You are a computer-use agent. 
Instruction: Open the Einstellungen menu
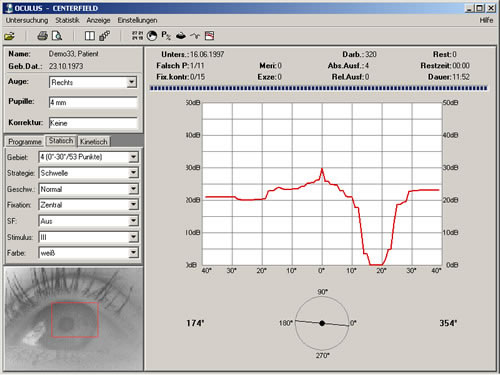point(137,20)
